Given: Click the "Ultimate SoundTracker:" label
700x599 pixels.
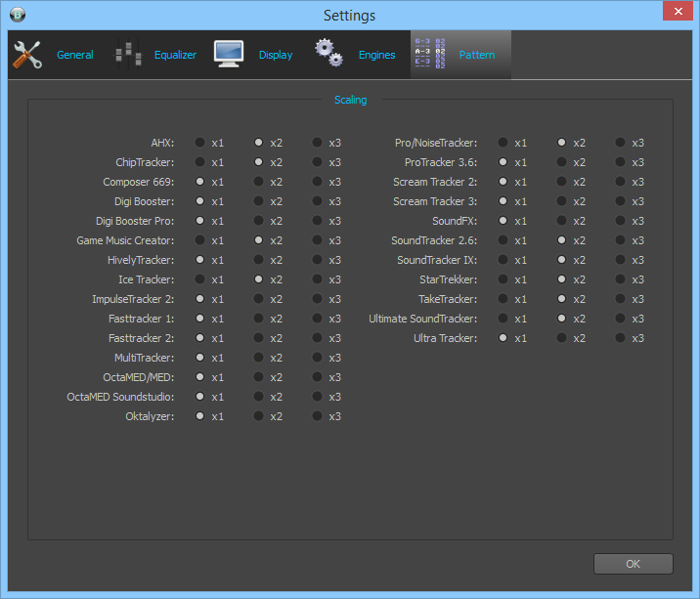Looking at the screenshot, I should coord(422,319).
